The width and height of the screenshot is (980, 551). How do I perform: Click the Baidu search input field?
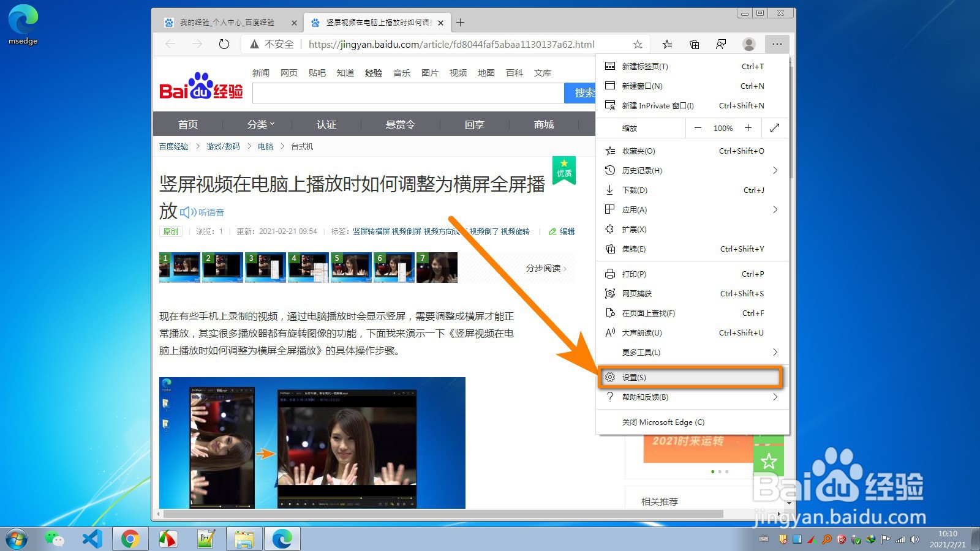408,93
